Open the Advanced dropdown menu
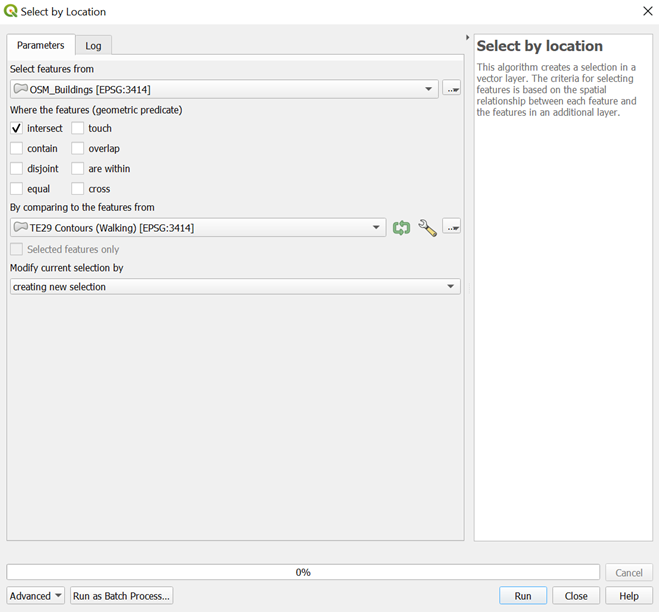This screenshot has width=659, height=612. click(36, 596)
